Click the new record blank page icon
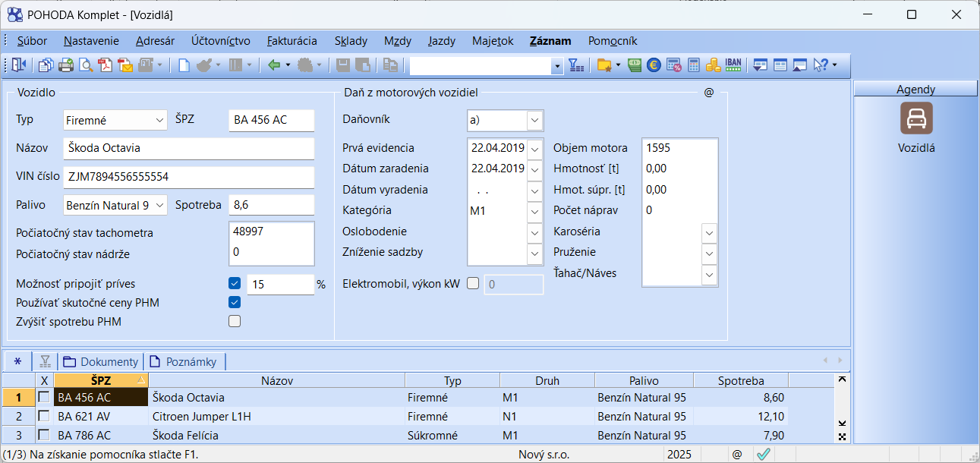This screenshot has height=463, width=980. coord(184,65)
